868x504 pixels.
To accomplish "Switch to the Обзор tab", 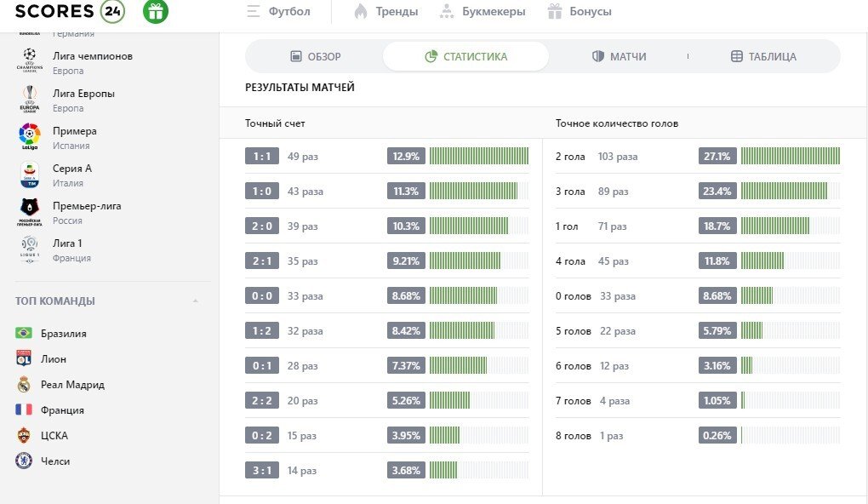I will (x=315, y=56).
